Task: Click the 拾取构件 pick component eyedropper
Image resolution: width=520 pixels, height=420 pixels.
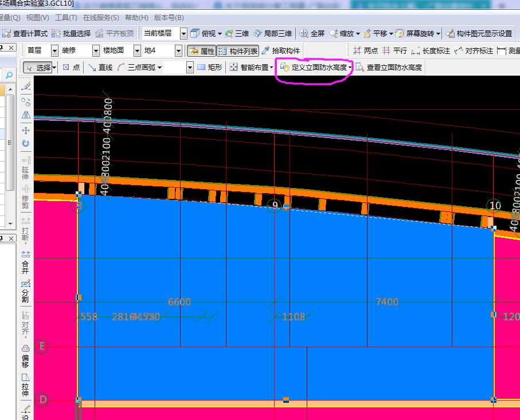Action: point(280,51)
